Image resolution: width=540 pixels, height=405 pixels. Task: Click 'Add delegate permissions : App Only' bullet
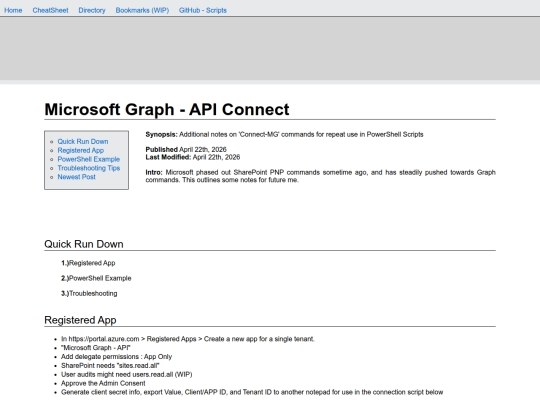click(116, 357)
